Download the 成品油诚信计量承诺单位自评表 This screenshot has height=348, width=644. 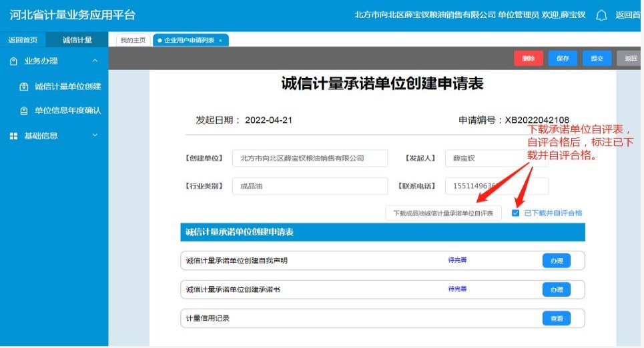tap(443, 213)
